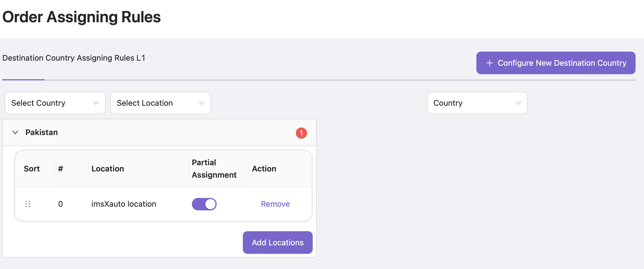Open the Select Country dropdown
The image size is (644, 269).
55,103
